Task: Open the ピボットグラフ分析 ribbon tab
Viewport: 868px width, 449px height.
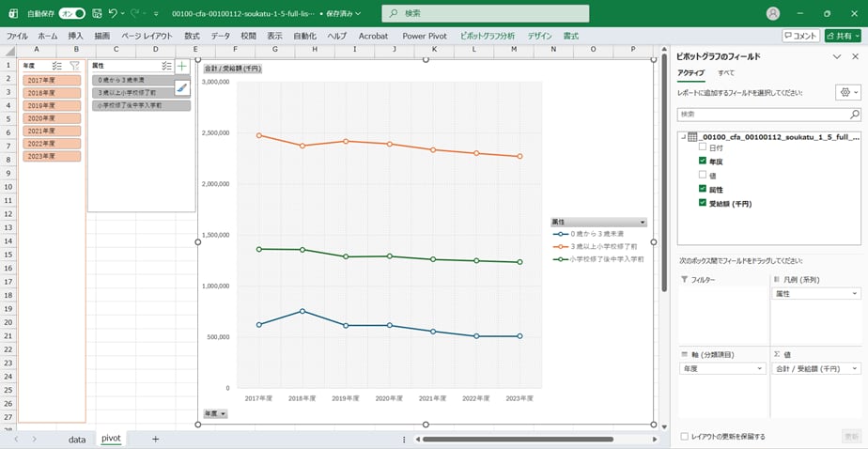Action: [x=487, y=36]
